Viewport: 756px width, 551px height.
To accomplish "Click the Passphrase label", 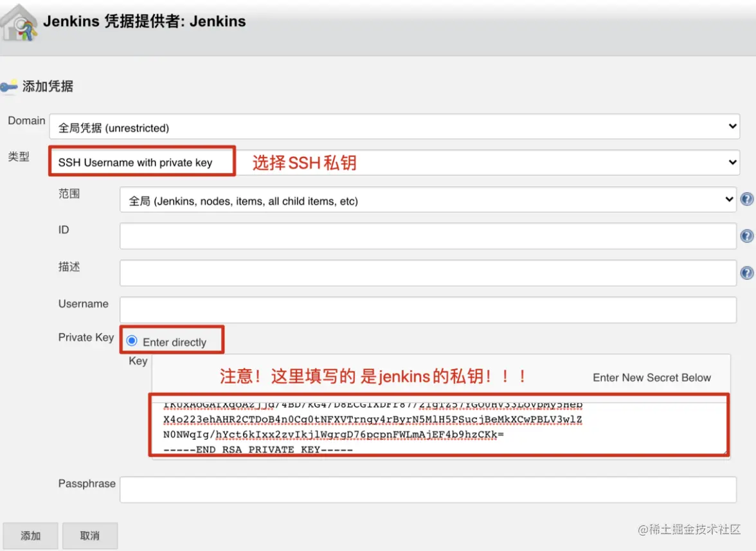I will [87, 483].
